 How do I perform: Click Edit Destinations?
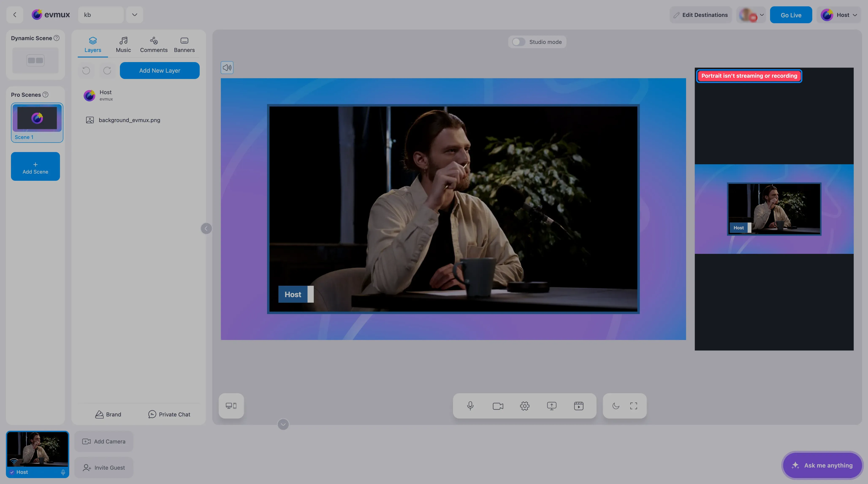(701, 15)
